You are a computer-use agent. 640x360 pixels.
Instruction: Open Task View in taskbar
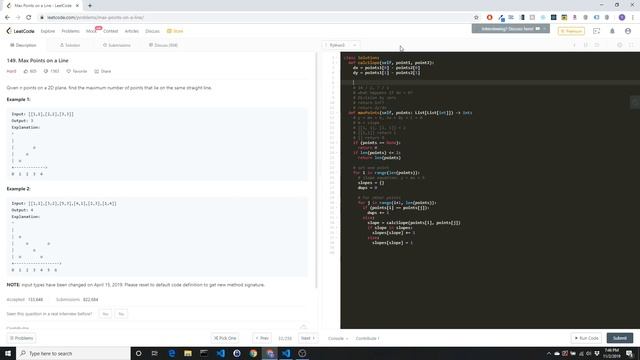(155, 353)
